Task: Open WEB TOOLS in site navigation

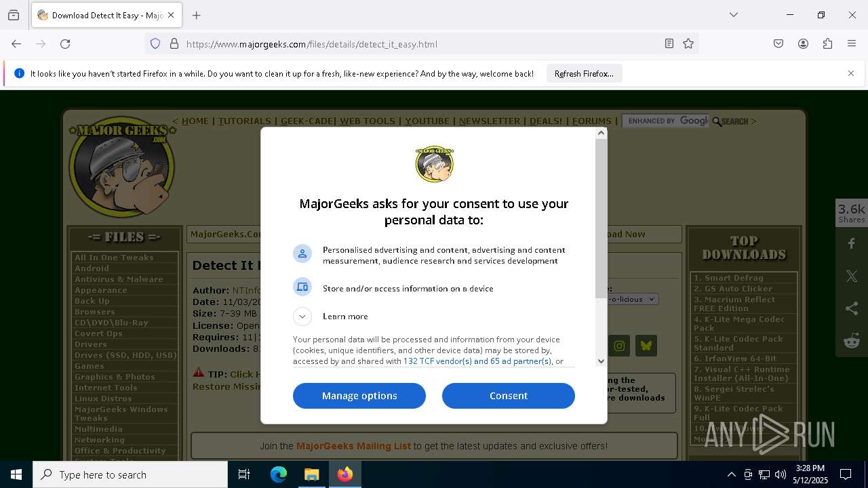Action: pyautogui.click(x=368, y=121)
